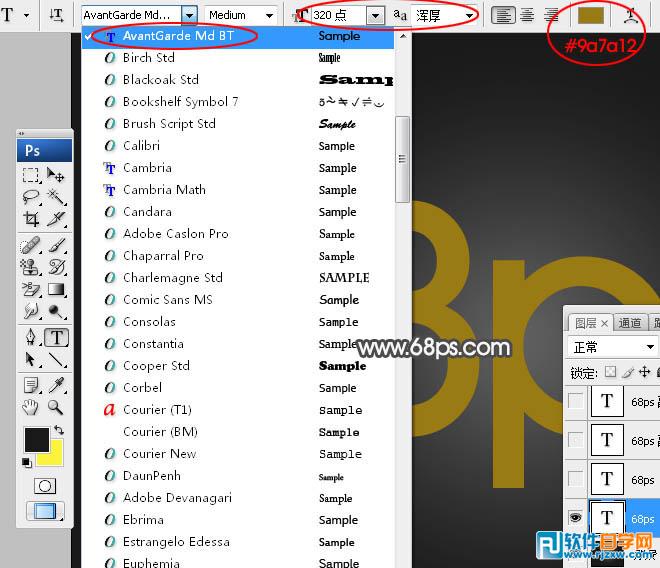Click the font list scroll up arrow
Viewport: 660px width, 568px height.
(x=403, y=37)
